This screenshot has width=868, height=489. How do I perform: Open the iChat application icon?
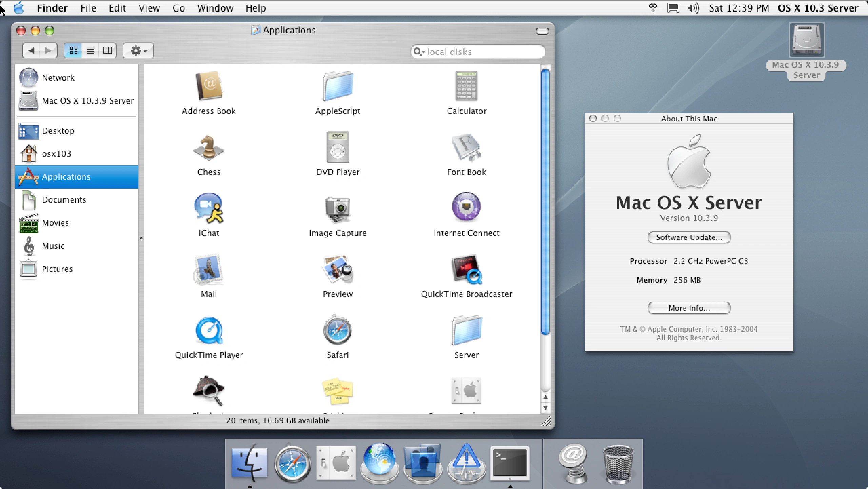tap(209, 209)
